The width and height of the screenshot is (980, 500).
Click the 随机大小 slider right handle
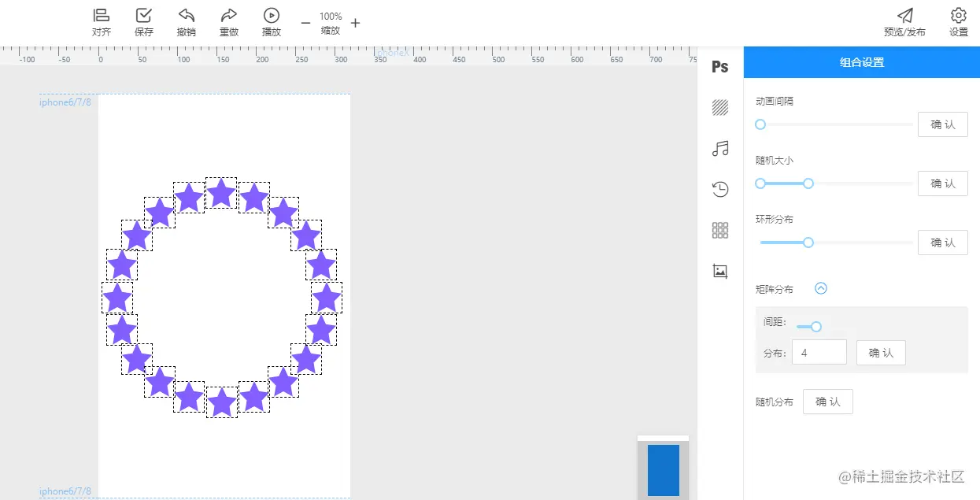click(808, 183)
